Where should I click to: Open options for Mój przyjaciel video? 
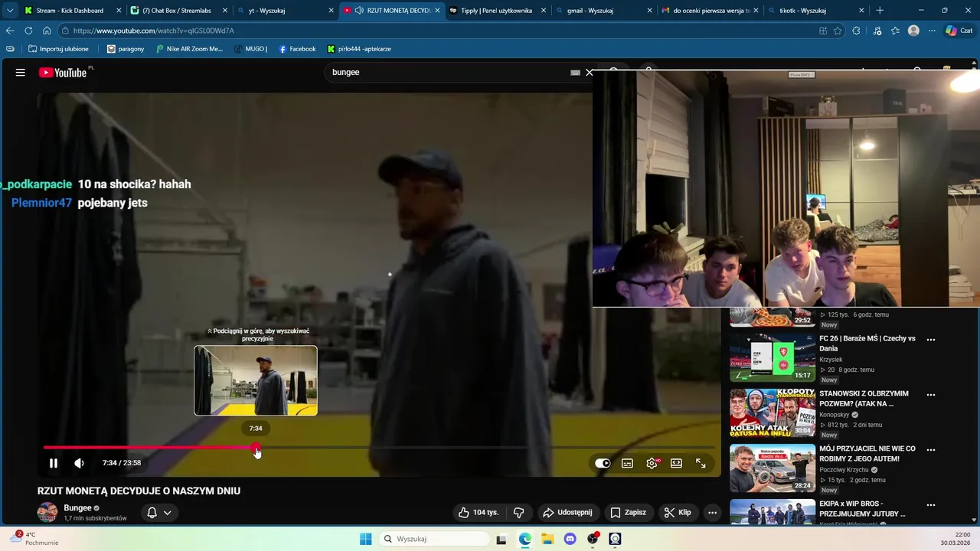point(931,449)
